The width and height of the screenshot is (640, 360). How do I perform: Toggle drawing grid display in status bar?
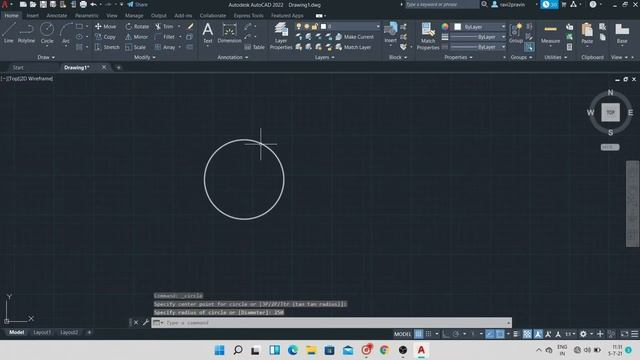click(x=419, y=334)
